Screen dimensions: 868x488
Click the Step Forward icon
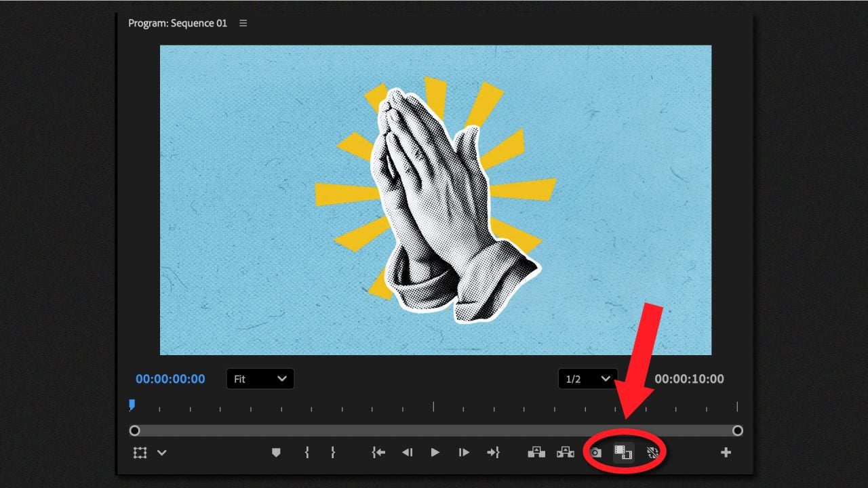(x=464, y=452)
